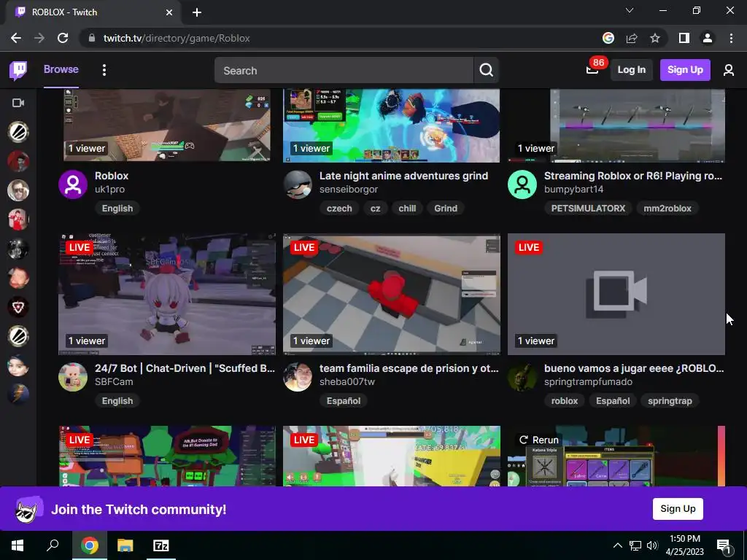Open the tab search chevron in title bar
Screen dimensions: 747x560
point(630,10)
